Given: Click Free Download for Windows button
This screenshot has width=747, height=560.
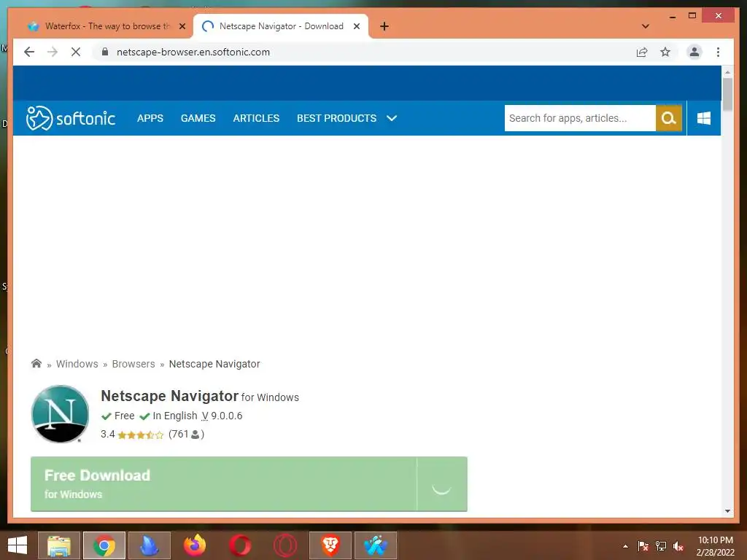Looking at the screenshot, I should pyautogui.click(x=249, y=484).
